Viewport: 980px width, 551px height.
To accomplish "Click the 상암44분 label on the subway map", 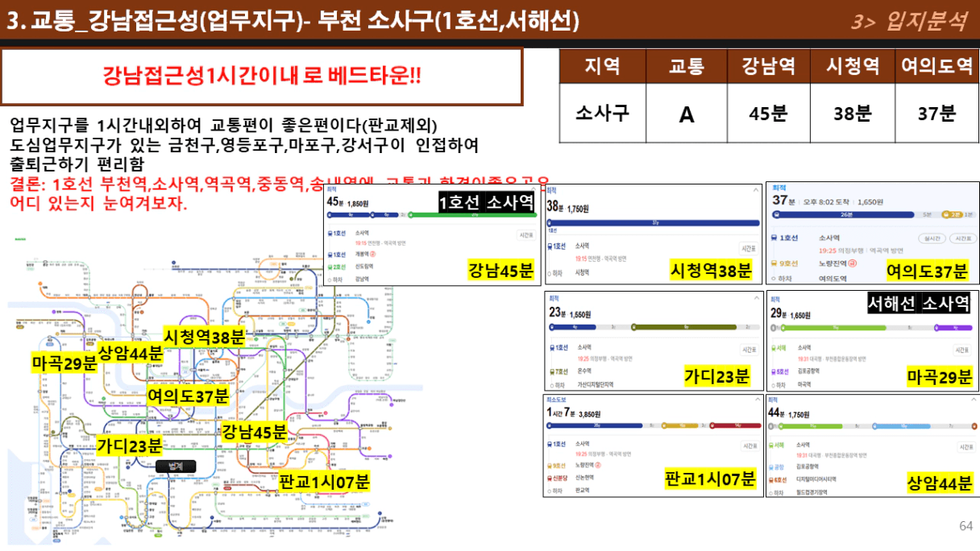I will click(x=131, y=352).
